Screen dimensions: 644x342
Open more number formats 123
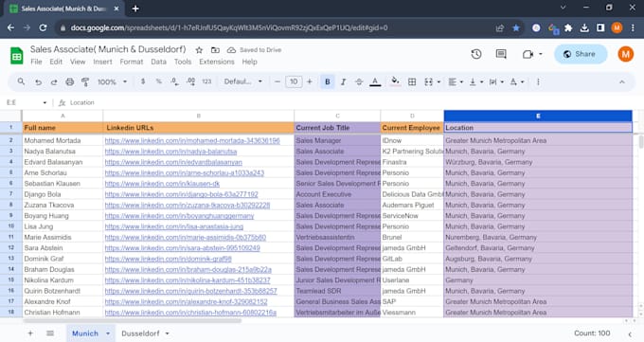[x=206, y=81]
